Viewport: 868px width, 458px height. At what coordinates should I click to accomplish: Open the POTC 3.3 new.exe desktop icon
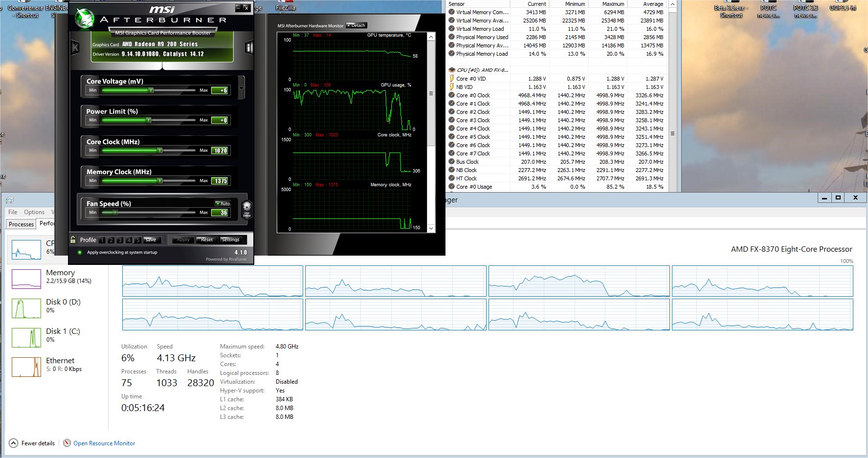coord(805,10)
